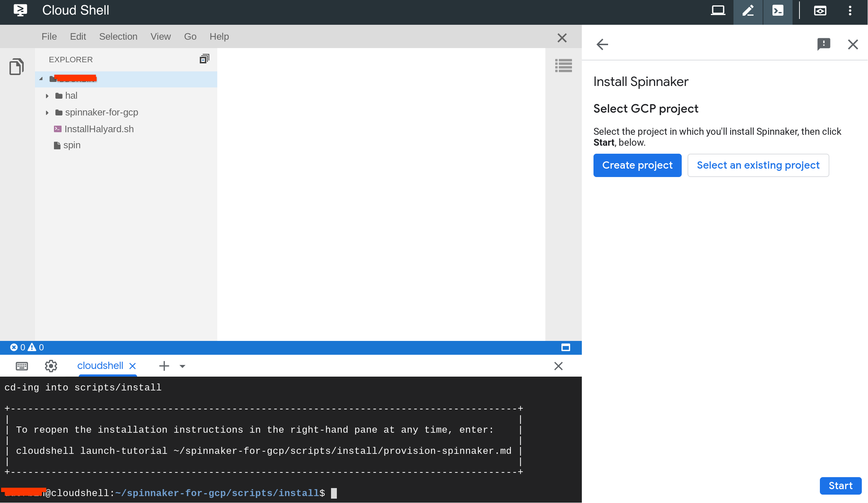The width and height of the screenshot is (868, 503).
Task: Open the outline list icon panel
Action: point(563,66)
